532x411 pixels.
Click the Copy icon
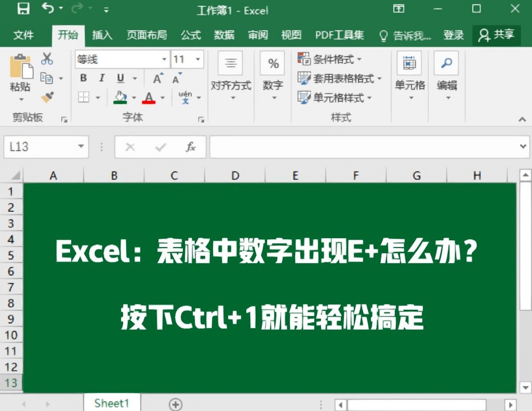pos(47,78)
